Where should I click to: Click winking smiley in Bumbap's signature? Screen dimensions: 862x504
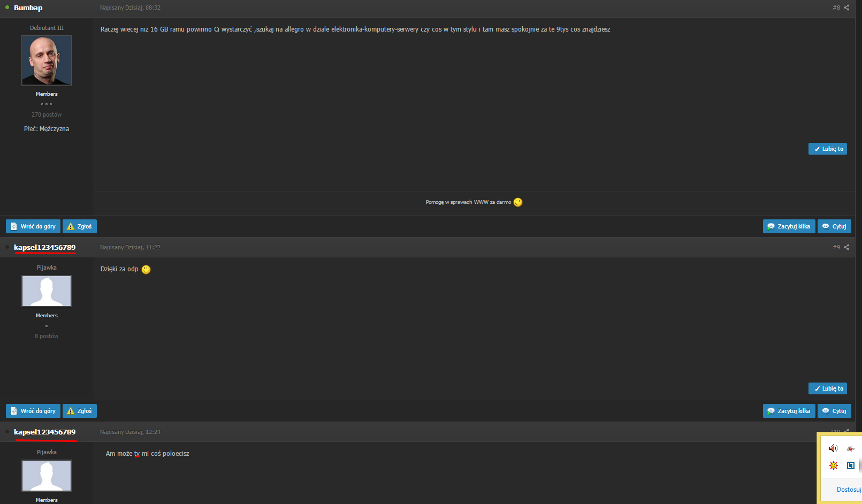518,202
